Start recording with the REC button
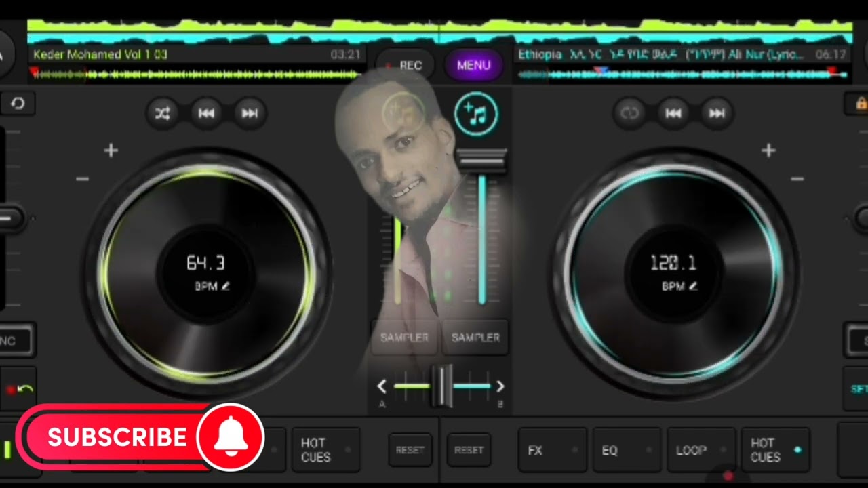 [x=405, y=65]
